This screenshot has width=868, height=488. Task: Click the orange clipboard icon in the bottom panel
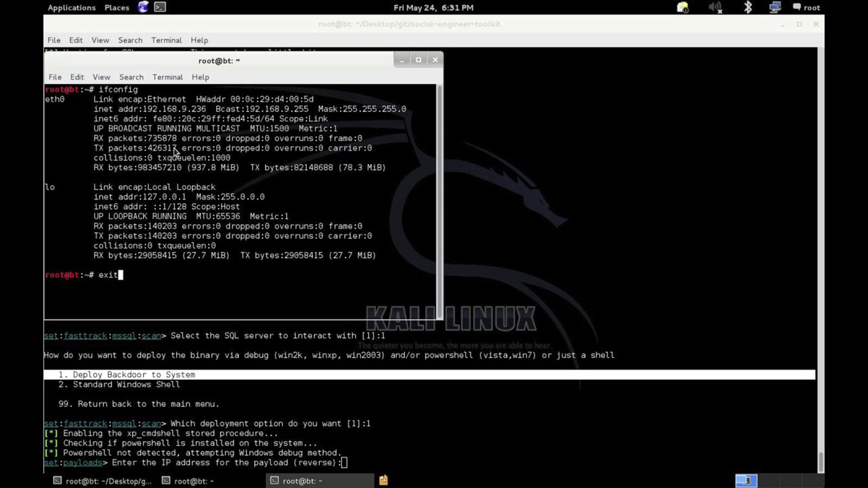point(383,480)
